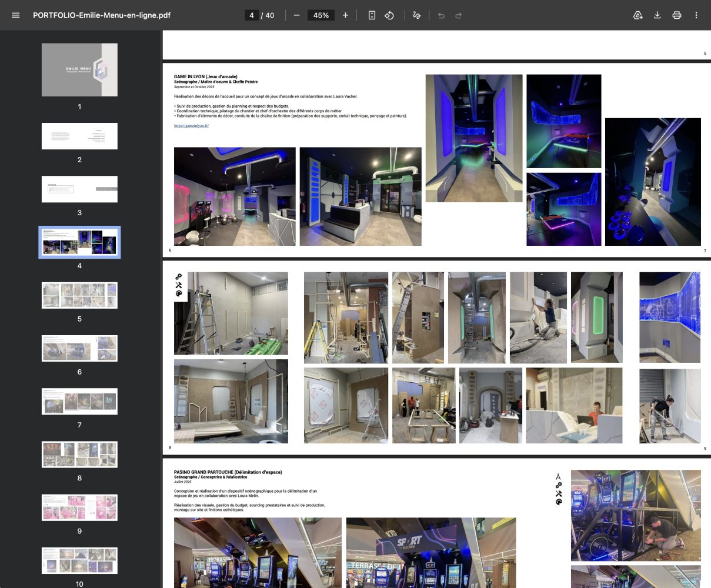
Task: Click the zoom out minus button
Action: (296, 15)
